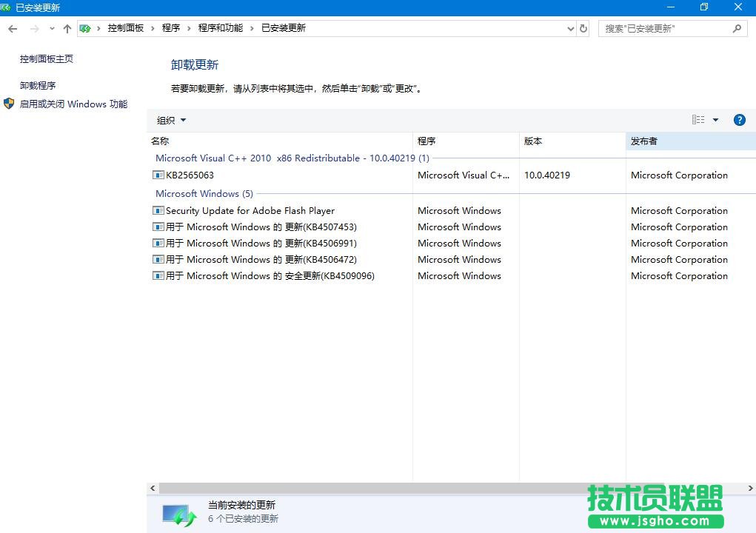Screen dimensions: 756x533
Task: Go to 控制面板 from the breadcrumb
Action: 126,28
